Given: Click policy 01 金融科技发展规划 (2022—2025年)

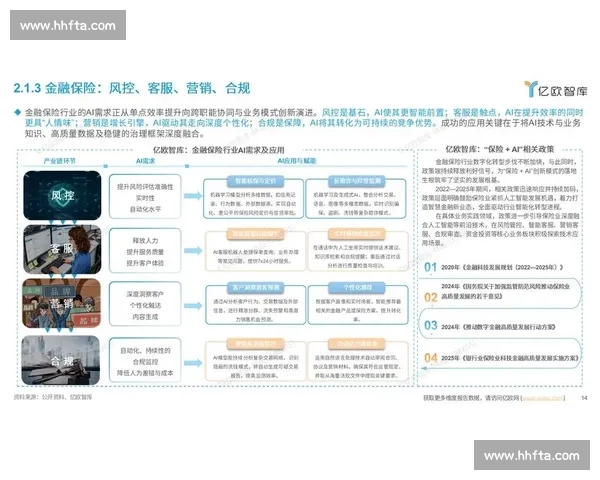Looking at the screenshot, I should click(502, 267).
